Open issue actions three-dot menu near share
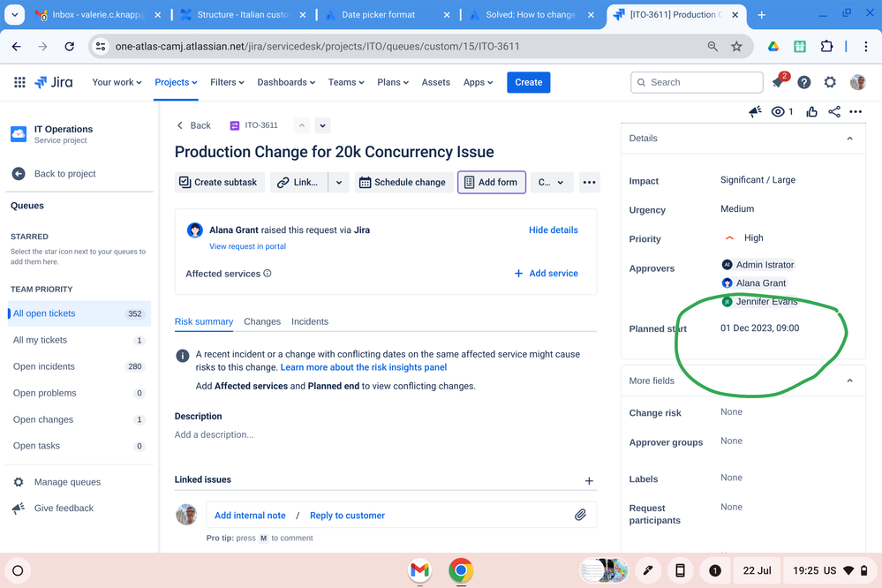 (856, 111)
